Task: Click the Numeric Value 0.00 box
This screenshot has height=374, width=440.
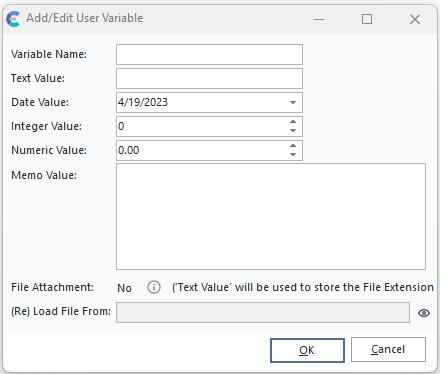Action: pos(209,150)
